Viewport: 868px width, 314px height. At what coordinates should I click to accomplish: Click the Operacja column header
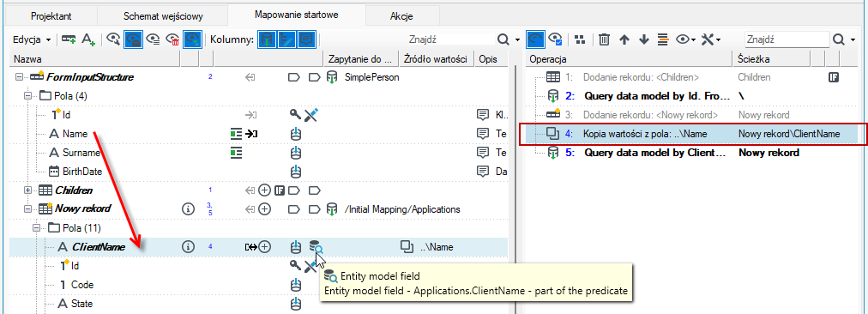click(630, 58)
